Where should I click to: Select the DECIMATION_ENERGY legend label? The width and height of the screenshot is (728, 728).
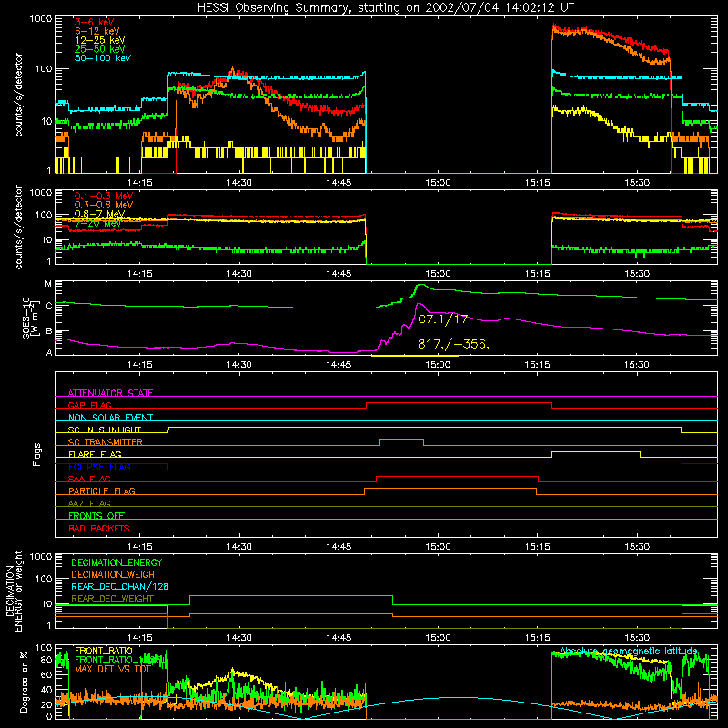pyautogui.click(x=116, y=562)
